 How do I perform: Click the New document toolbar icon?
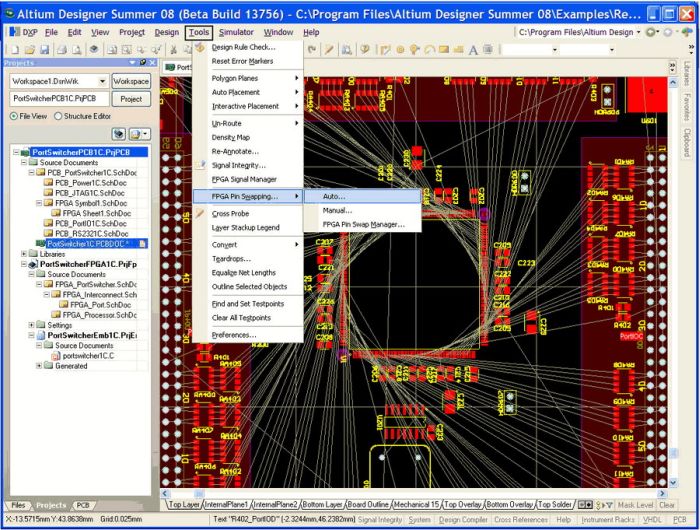click(15, 50)
